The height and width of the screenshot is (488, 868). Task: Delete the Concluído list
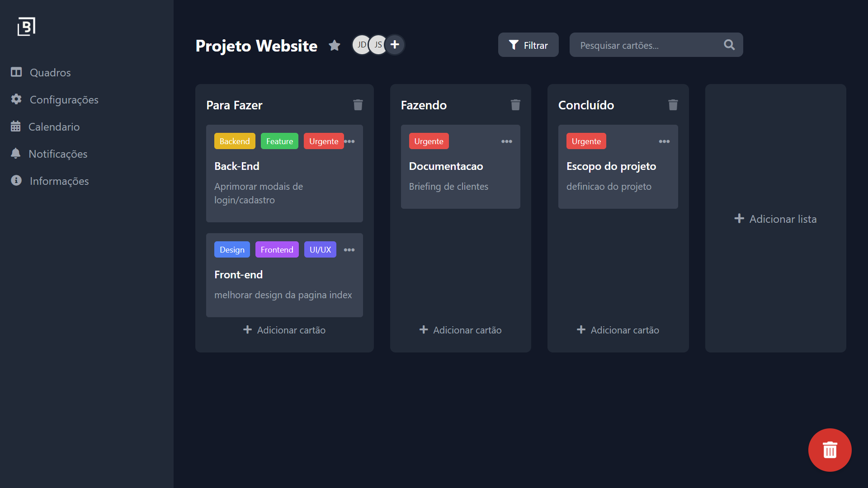(x=673, y=105)
